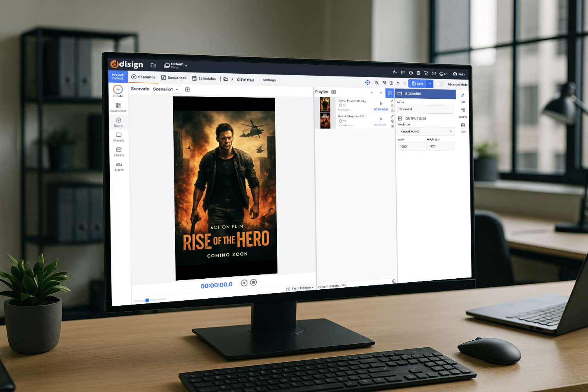Screen dimensions: 588x392
Task: Click the Settings button beside cinema
Action: click(269, 80)
